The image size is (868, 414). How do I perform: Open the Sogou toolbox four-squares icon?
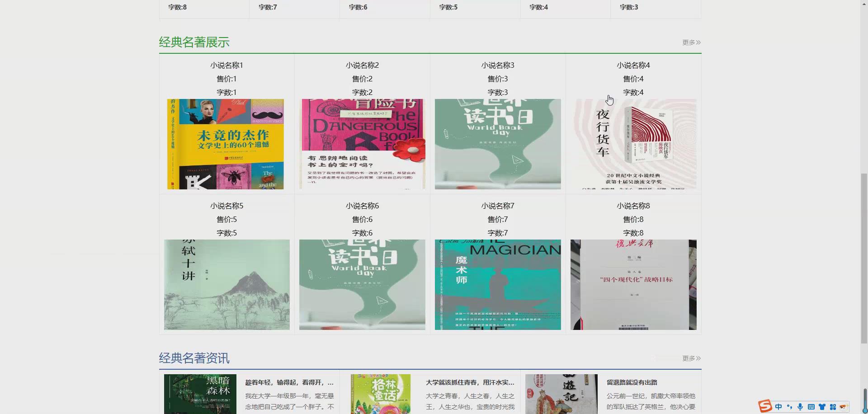(833, 407)
